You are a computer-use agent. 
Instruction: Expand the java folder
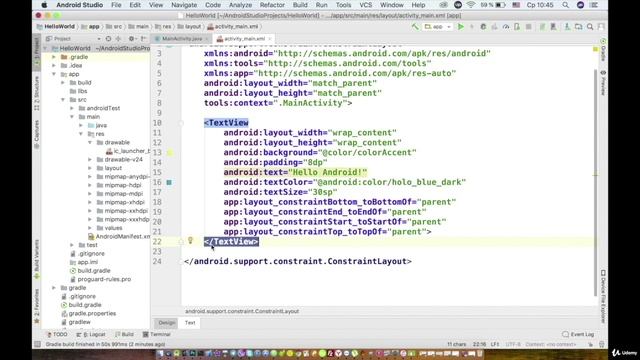81,125
